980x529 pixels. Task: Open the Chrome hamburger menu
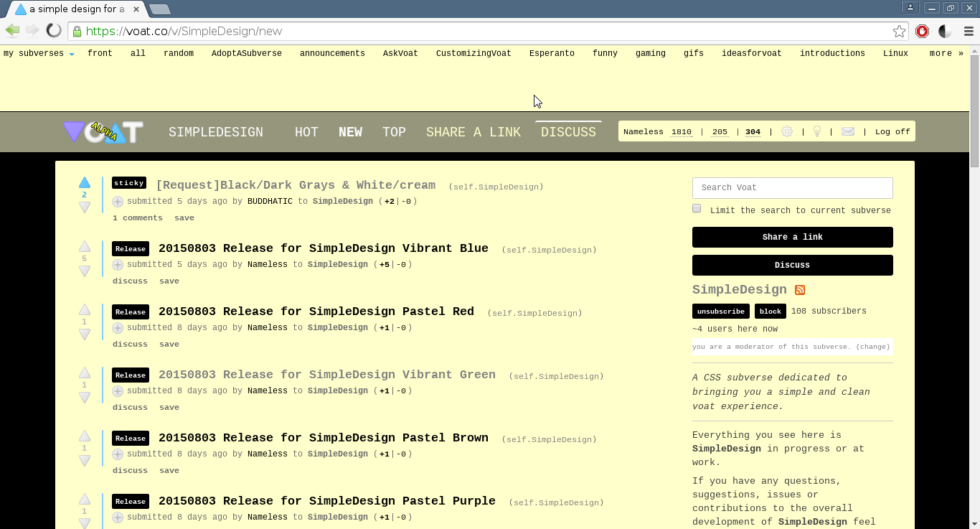coord(968,31)
